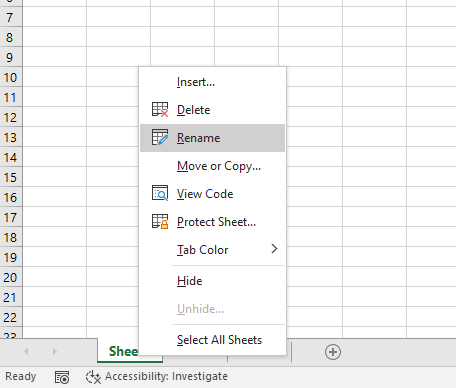Select row 20 header
The height and width of the screenshot is (388, 456).
(11, 277)
